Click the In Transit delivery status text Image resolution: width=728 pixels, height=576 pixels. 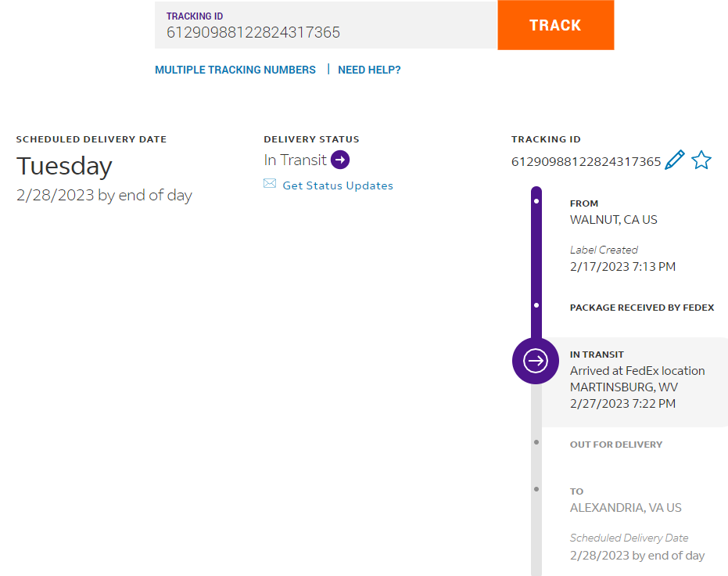296,160
